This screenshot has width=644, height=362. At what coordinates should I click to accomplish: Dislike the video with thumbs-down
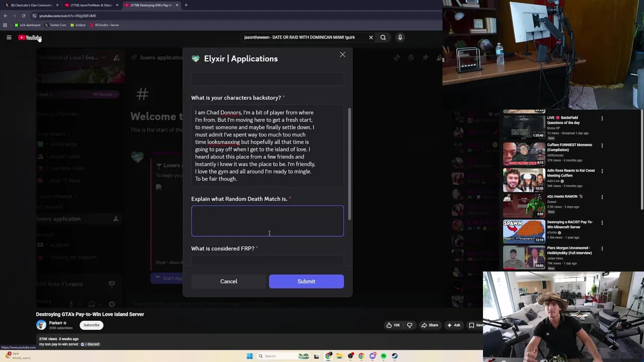tap(410, 325)
